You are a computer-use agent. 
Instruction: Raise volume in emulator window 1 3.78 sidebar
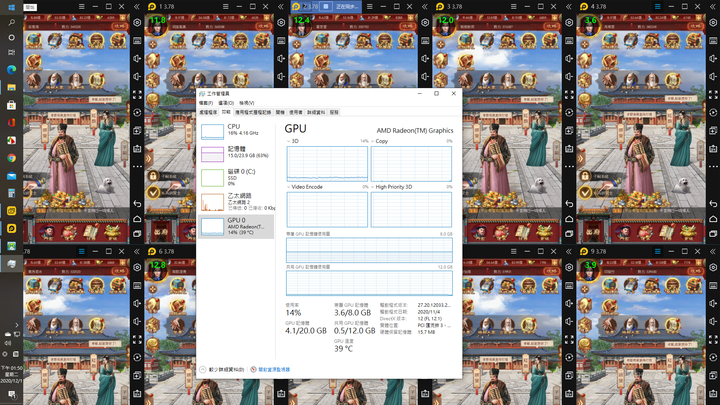[x=281, y=58]
